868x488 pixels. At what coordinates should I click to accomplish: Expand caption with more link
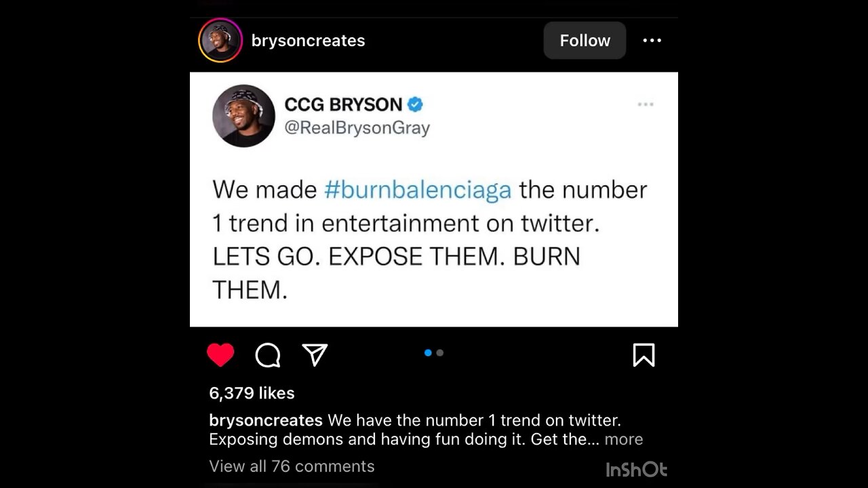(x=623, y=439)
